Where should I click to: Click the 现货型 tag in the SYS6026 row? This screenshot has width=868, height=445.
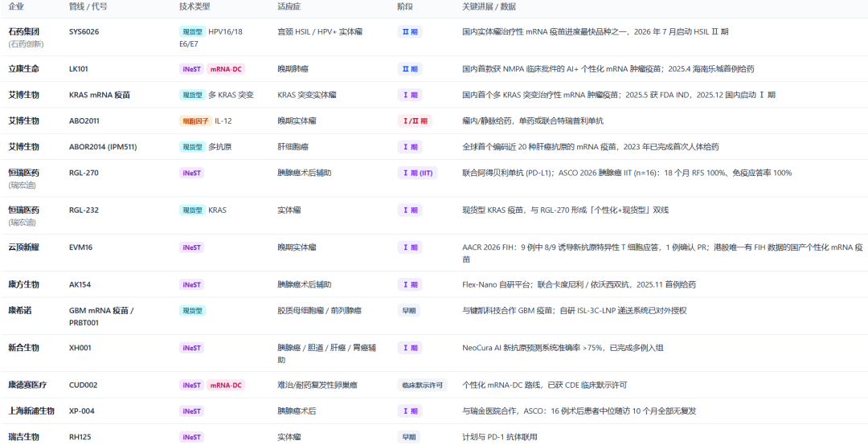tap(193, 31)
